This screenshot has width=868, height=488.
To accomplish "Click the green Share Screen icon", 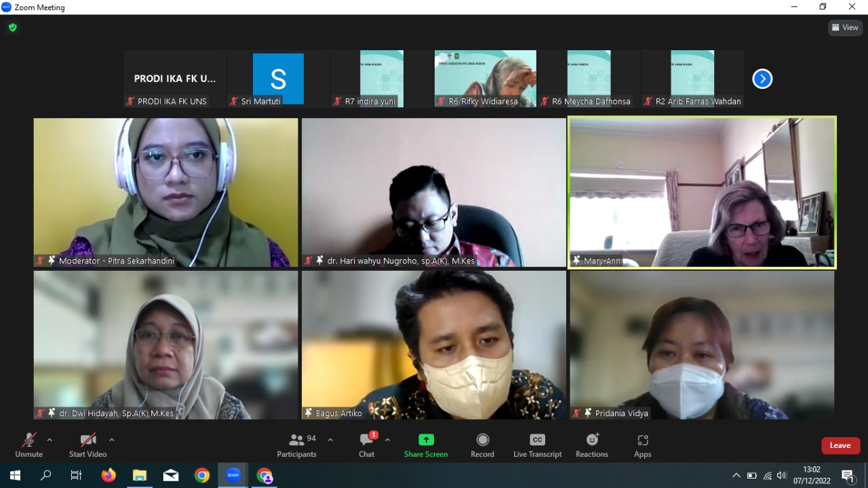I will coord(426,440).
